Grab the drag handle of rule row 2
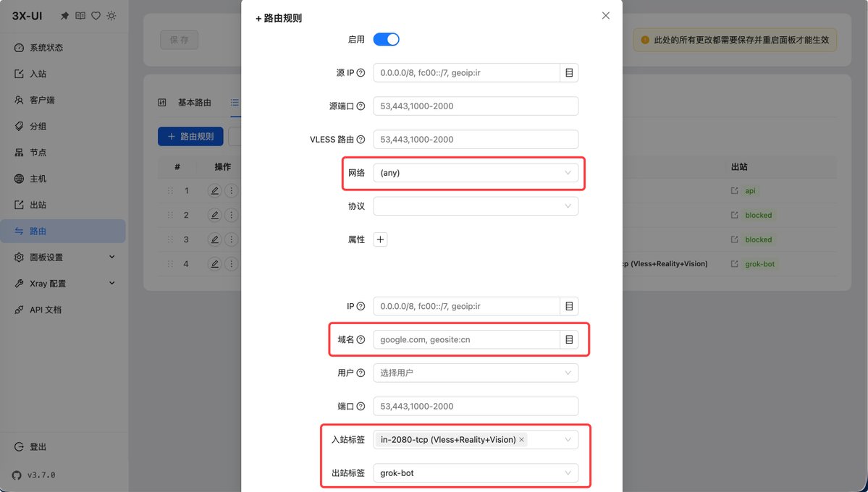The width and height of the screenshot is (868, 492). tap(171, 215)
